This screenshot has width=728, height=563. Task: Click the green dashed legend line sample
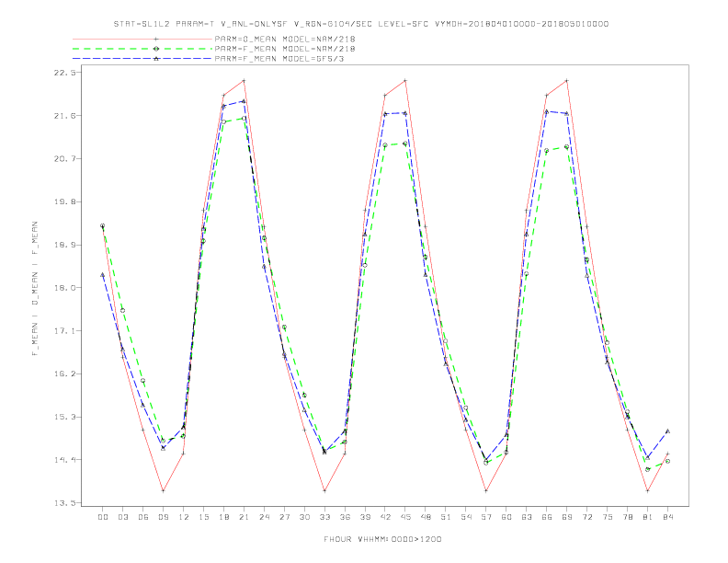(x=142, y=49)
